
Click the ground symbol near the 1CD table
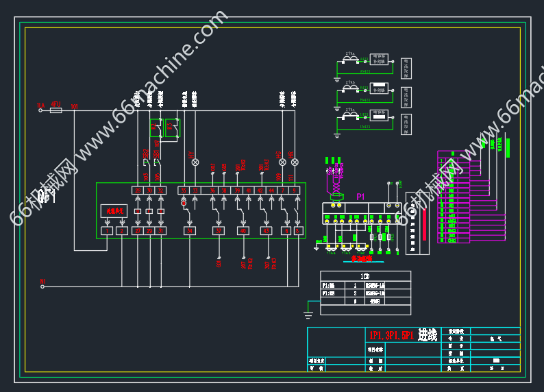308,315
